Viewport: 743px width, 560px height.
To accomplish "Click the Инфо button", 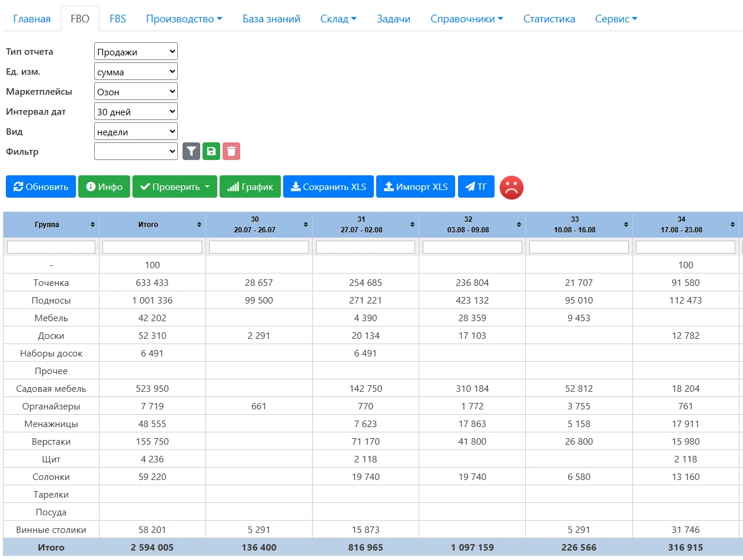I will point(104,186).
